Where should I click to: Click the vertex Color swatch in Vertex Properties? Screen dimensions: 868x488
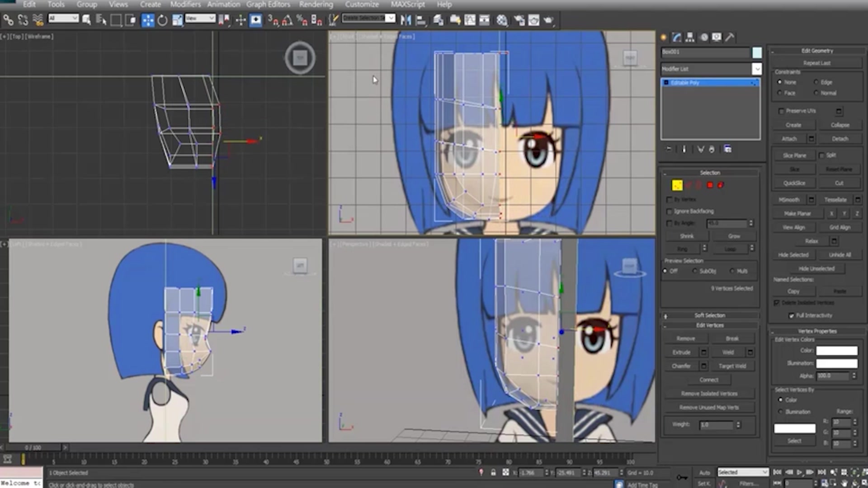pos(836,350)
